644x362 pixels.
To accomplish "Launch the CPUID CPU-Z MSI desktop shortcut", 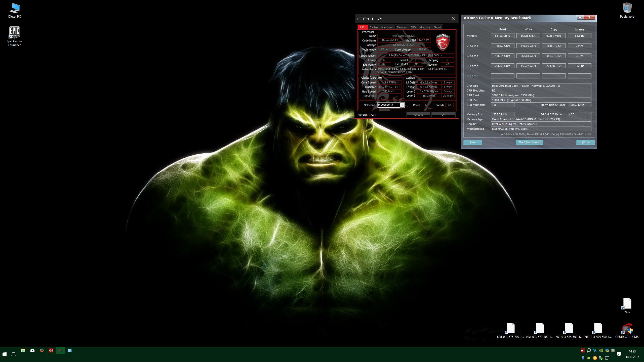I will coord(627,331).
